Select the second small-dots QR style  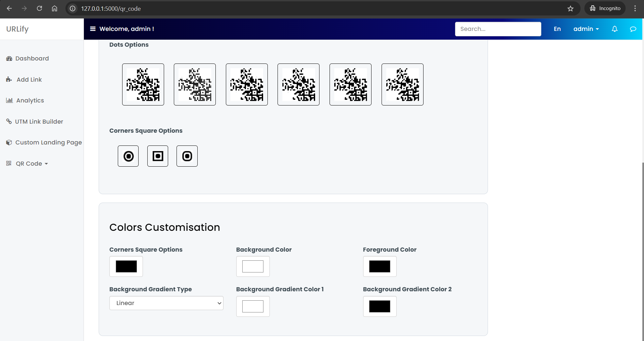[x=195, y=84]
